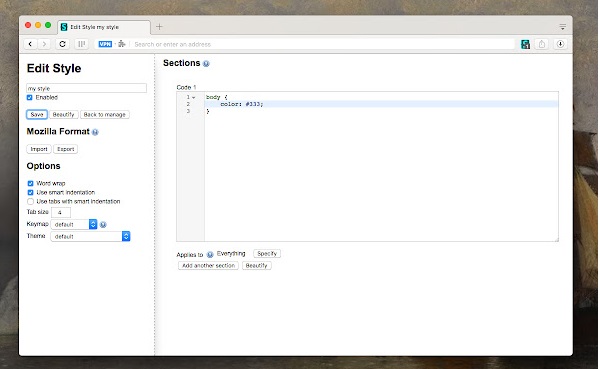The height and width of the screenshot is (369, 600).
Task: Click Add another section button
Action: 208,265
